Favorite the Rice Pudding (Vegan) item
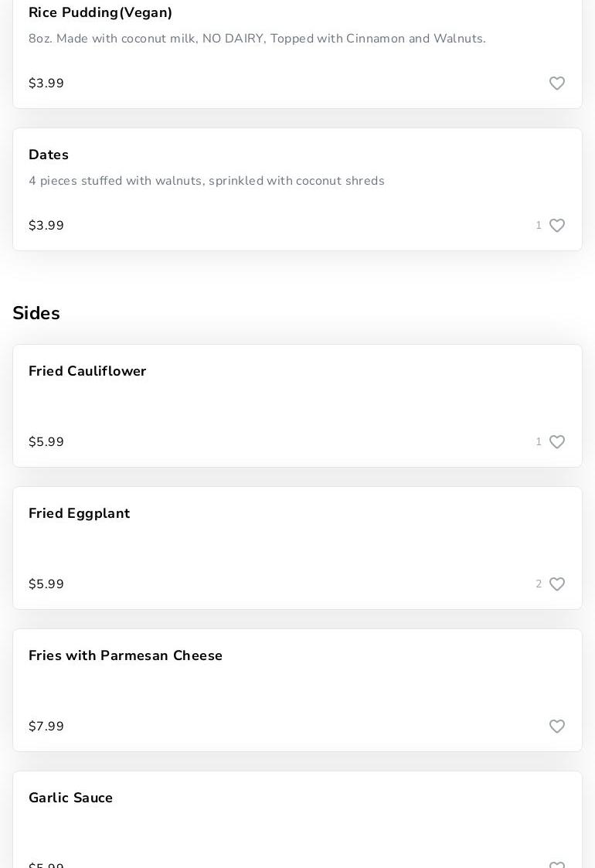The height and width of the screenshot is (868, 595). click(x=557, y=83)
